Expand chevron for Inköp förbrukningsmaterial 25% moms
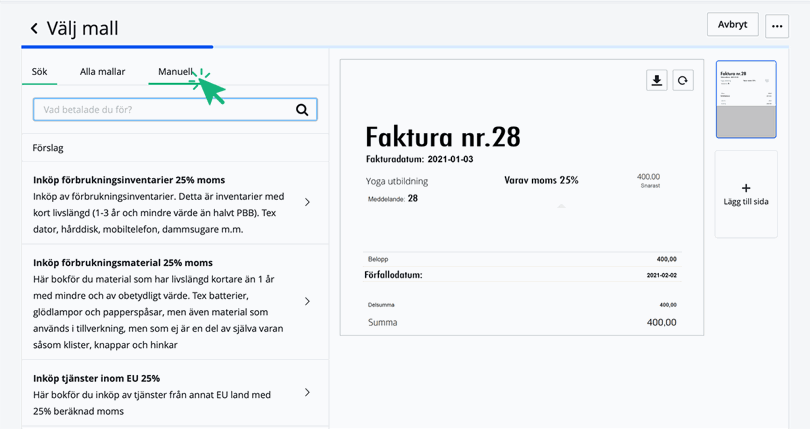The width and height of the screenshot is (810, 429). tap(307, 301)
